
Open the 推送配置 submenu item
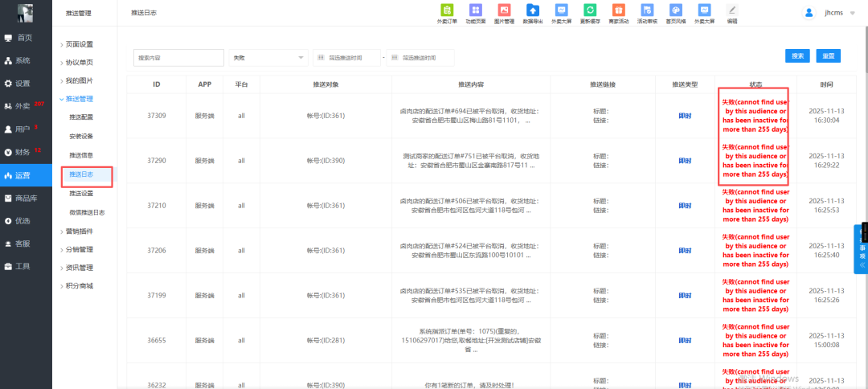click(81, 117)
